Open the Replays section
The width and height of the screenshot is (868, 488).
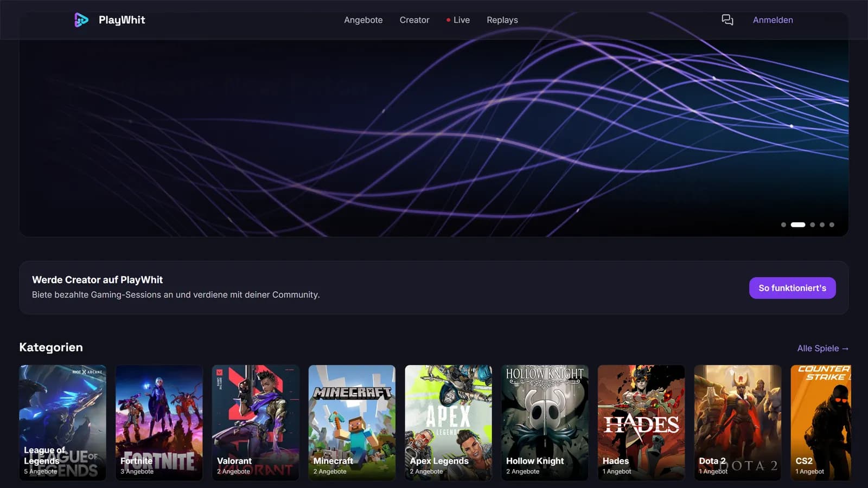pos(502,20)
